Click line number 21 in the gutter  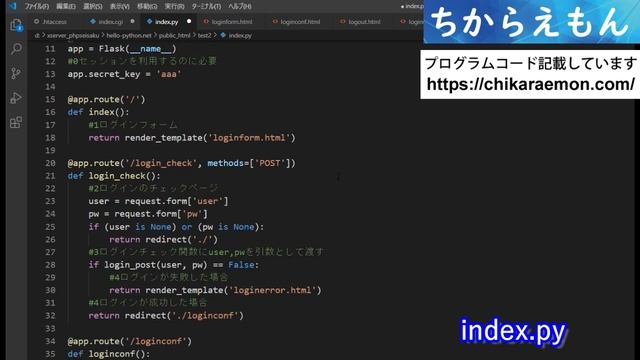50,176
